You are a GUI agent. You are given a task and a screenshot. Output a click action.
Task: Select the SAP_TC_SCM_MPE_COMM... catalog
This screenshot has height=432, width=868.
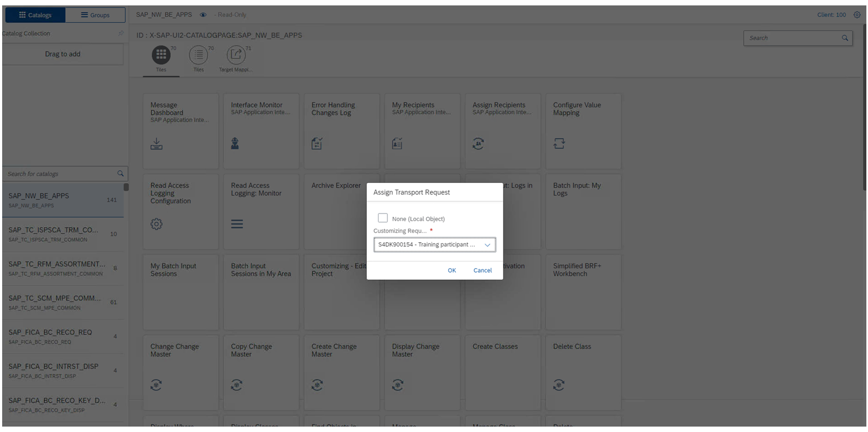[63, 302]
